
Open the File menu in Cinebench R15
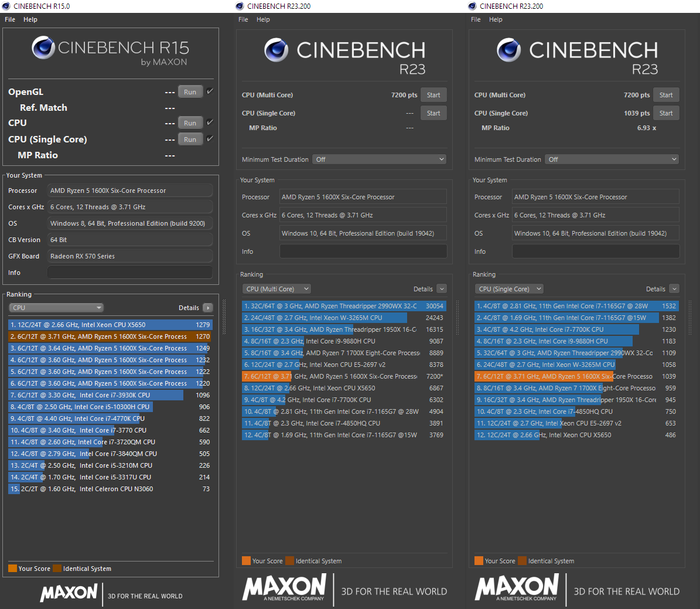pyautogui.click(x=10, y=20)
